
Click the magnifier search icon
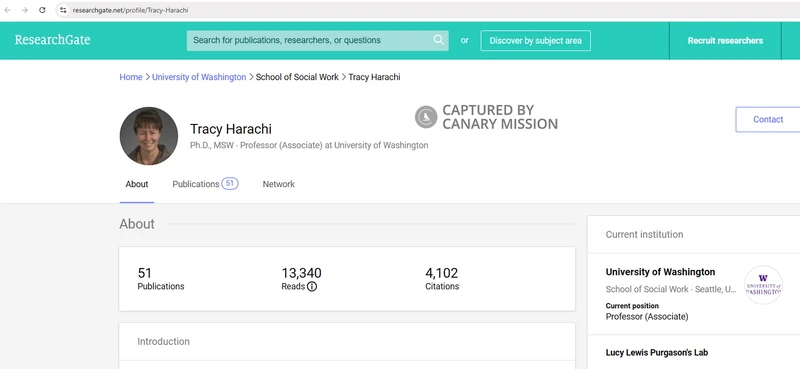[439, 40]
